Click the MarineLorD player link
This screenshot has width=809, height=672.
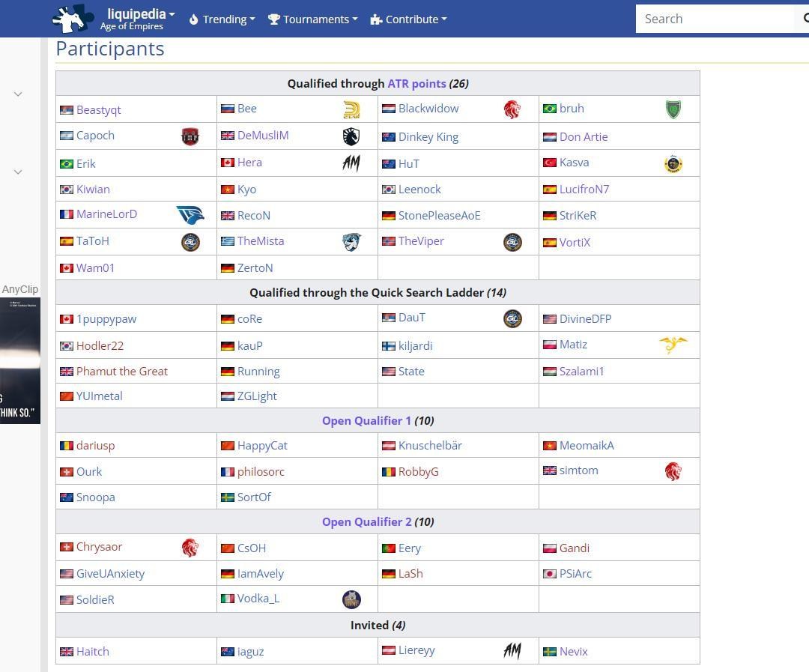tap(107, 214)
